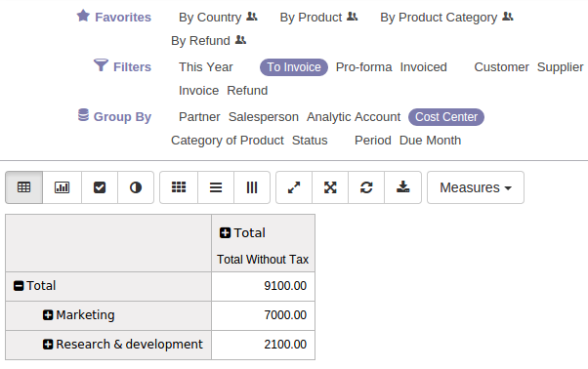Collapse the Total row
Viewport: 588px width, 369px height.
[19, 286]
